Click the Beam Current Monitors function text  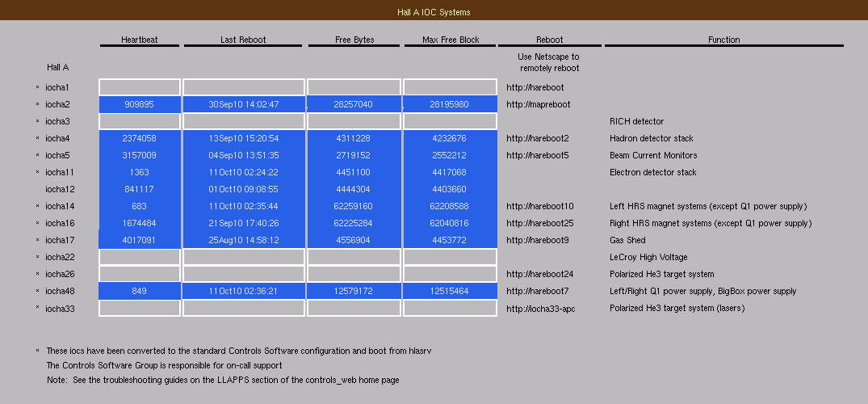[653, 155]
